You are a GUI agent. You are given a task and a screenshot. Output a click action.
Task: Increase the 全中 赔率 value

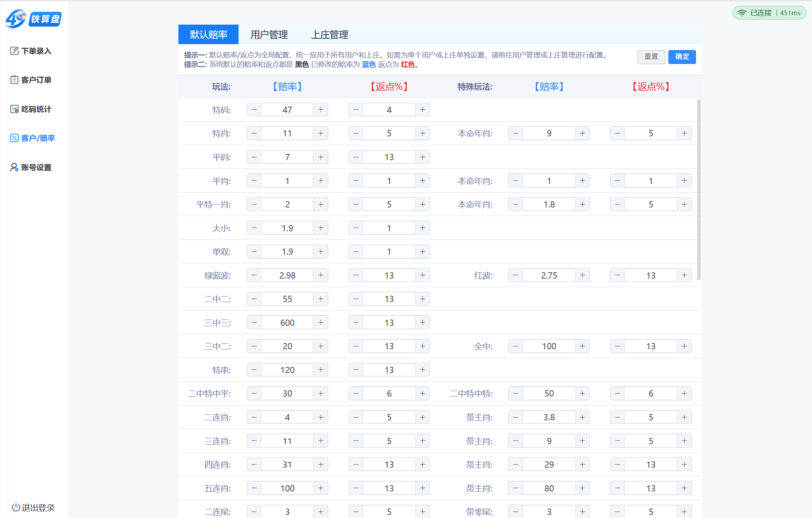pos(582,346)
